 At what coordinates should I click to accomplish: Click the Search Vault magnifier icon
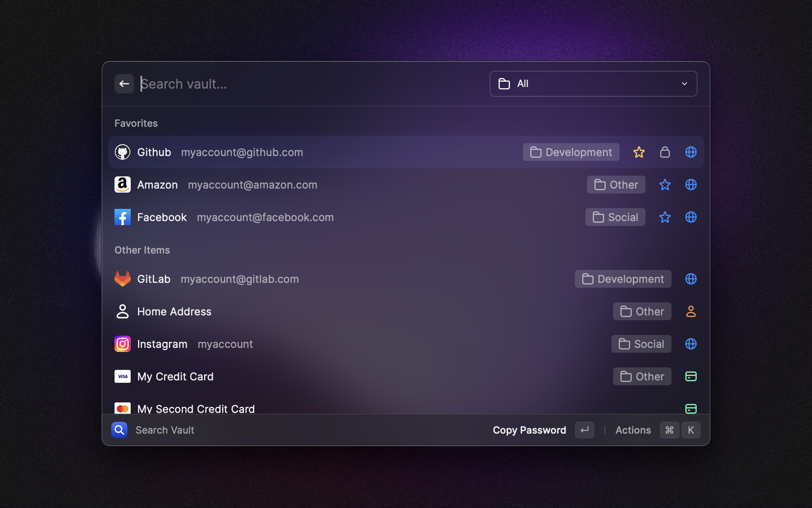pyautogui.click(x=119, y=430)
